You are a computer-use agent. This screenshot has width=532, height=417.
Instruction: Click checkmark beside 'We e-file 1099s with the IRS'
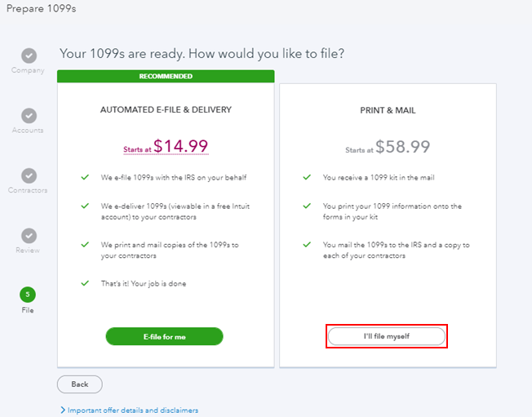pyautogui.click(x=85, y=177)
